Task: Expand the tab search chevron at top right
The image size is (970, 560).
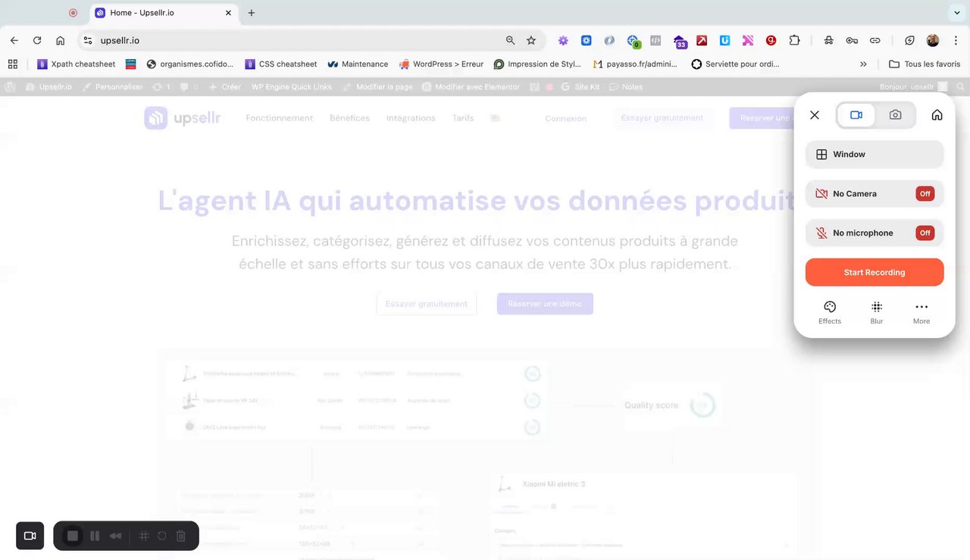Action: 957,13
